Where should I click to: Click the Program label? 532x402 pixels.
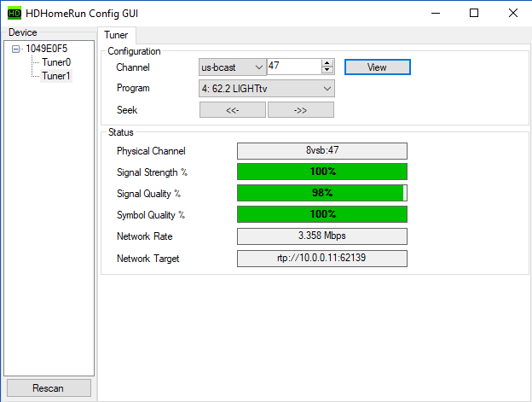pyautogui.click(x=133, y=88)
